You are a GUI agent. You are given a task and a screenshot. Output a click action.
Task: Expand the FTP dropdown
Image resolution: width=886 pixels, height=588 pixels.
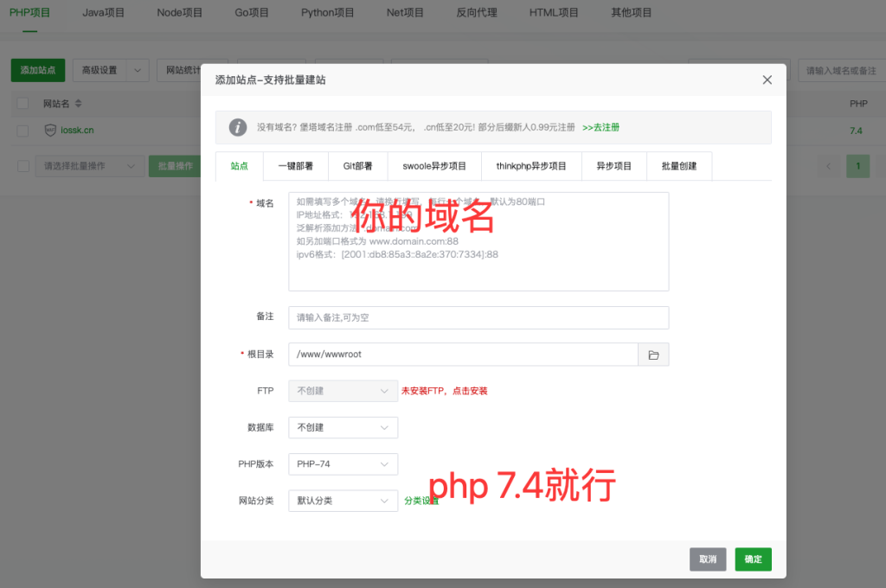pos(343,391)
